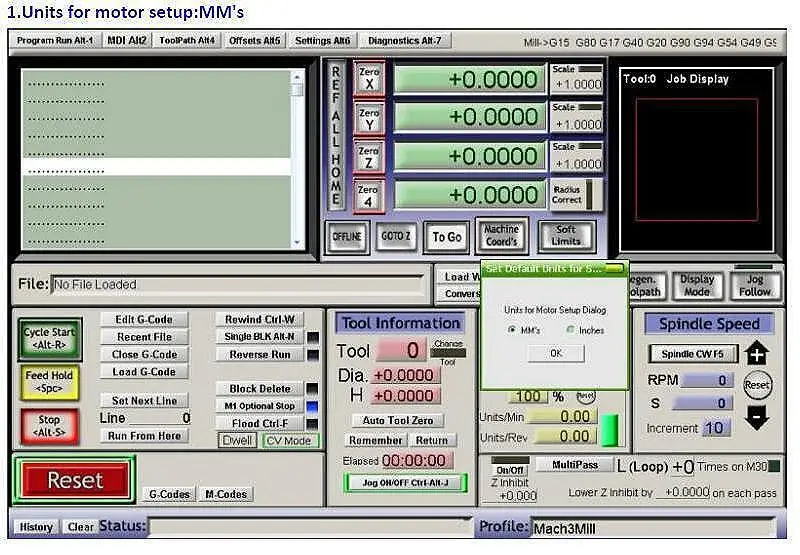Click the X axis DRO value field
Viewport: 800px width, 555px height.
point(470,79)
